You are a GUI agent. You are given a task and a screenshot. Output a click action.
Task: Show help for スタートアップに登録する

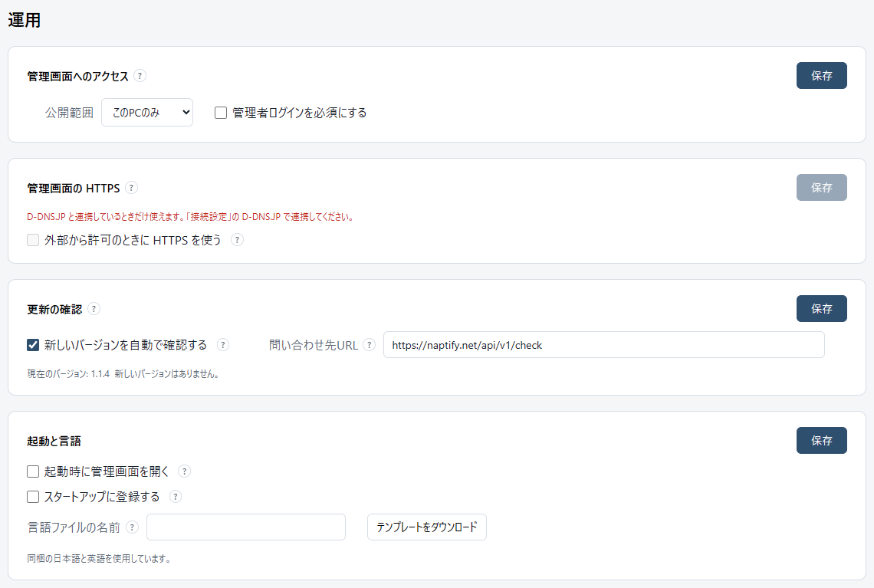click(x=176, y=497)
